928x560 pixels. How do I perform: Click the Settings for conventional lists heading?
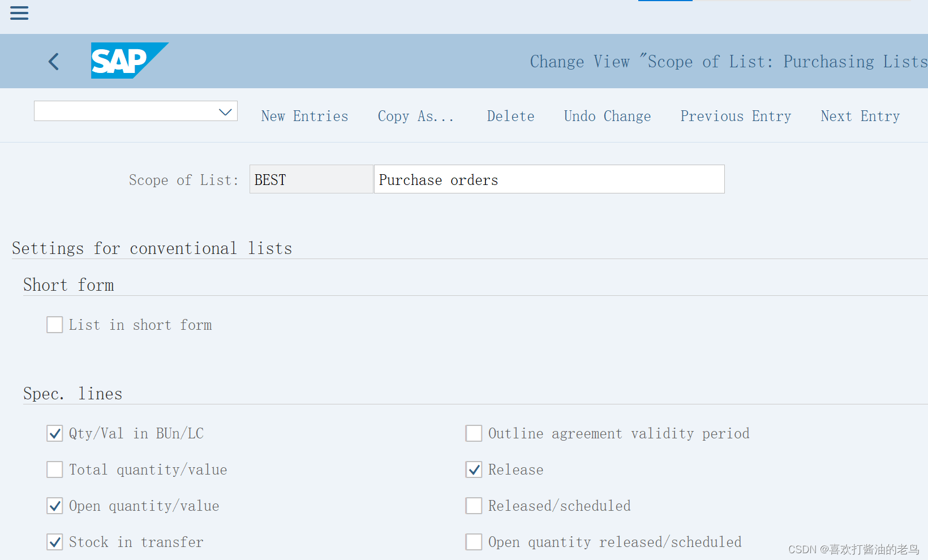[x=152, y=248]
